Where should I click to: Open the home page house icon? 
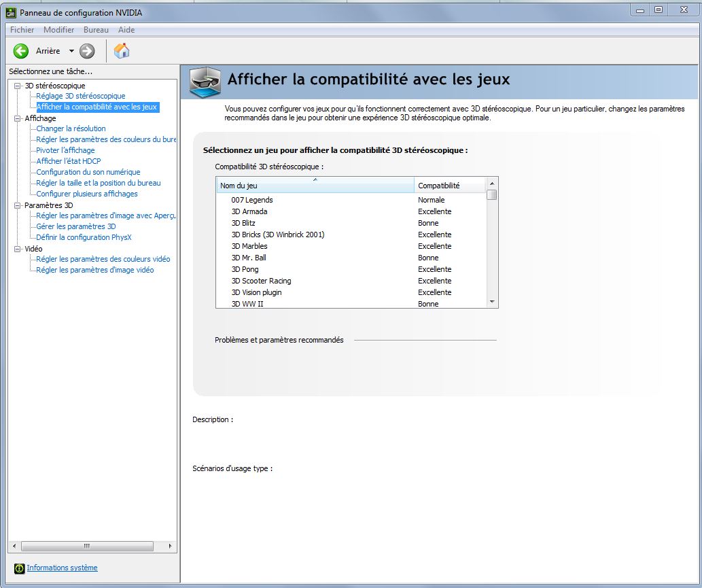[122, 50]
